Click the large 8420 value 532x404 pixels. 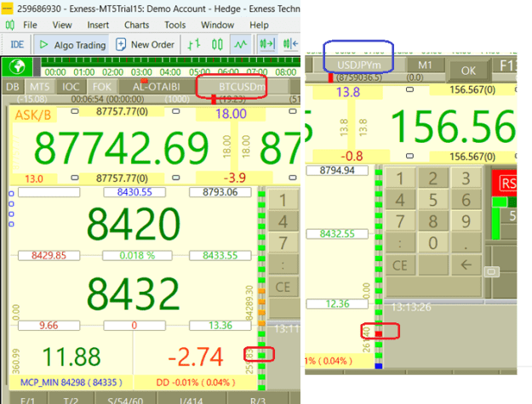click(x=134, y=224)
